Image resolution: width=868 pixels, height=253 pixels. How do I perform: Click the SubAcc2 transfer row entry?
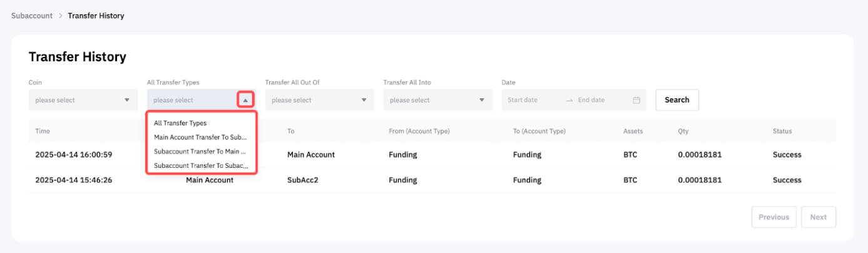pyautogui.click(x=303, y=180)
